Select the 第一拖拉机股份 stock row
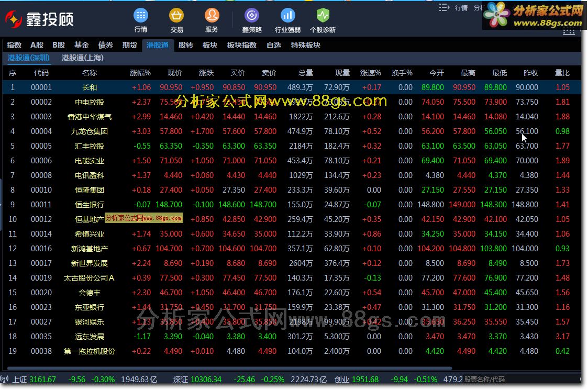The width and height of the screenshot is (588, 390). click(292, 351)
